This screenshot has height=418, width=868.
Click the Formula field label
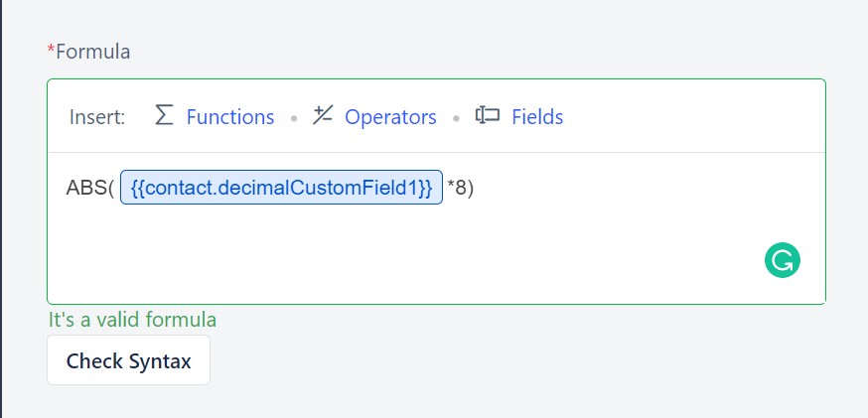pyautogui.click(x=93, y=52)
